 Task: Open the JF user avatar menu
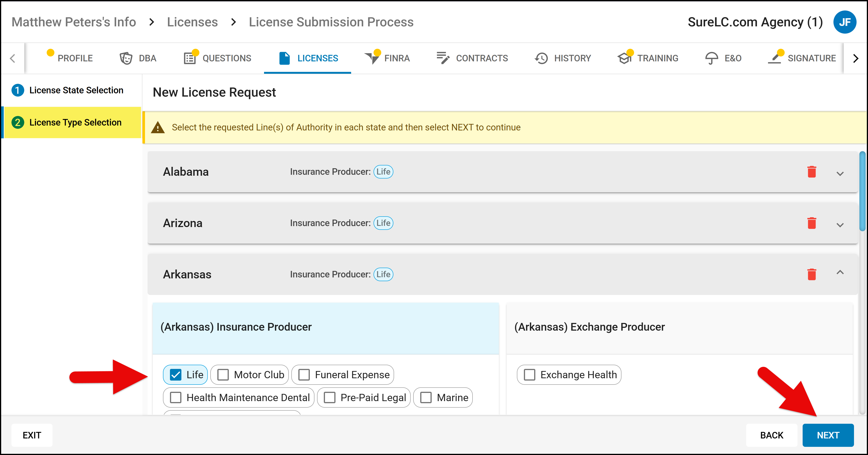coord(844,22)
